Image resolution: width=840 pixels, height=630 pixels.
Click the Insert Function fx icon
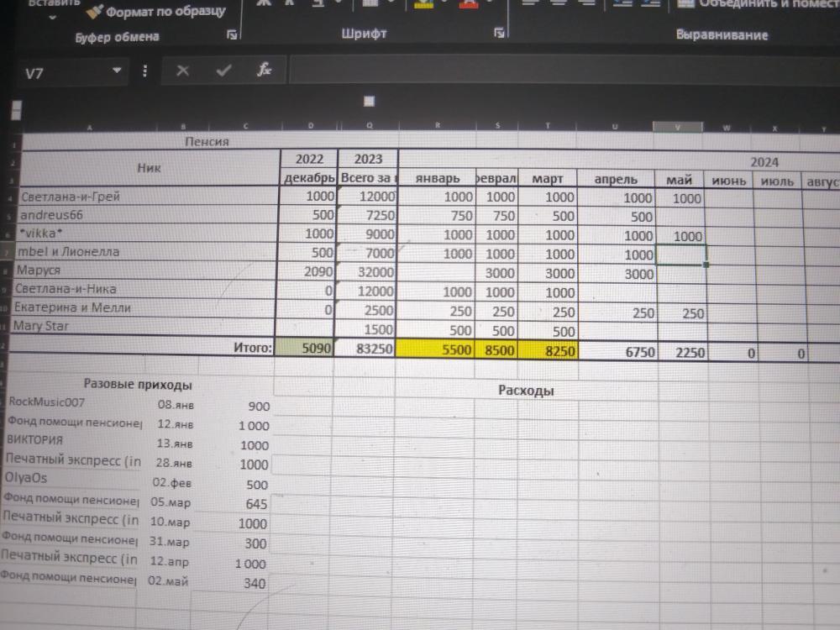[x=264, y=71]
